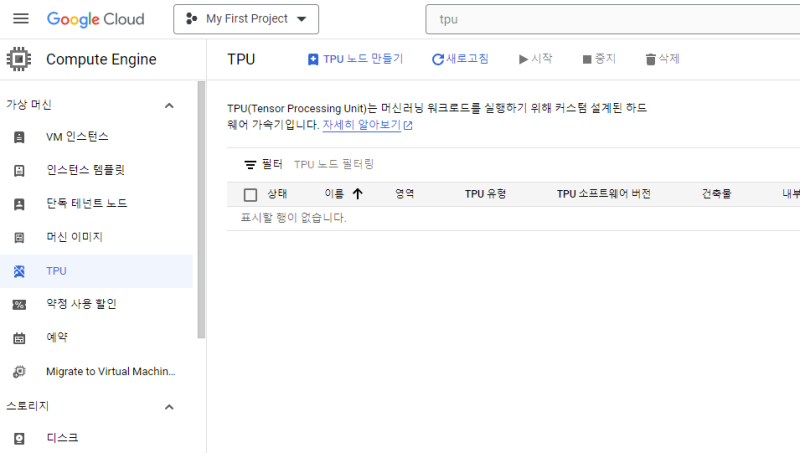Focus the search box containing tpu
The image size is (800, 453).
pos(612,19)
